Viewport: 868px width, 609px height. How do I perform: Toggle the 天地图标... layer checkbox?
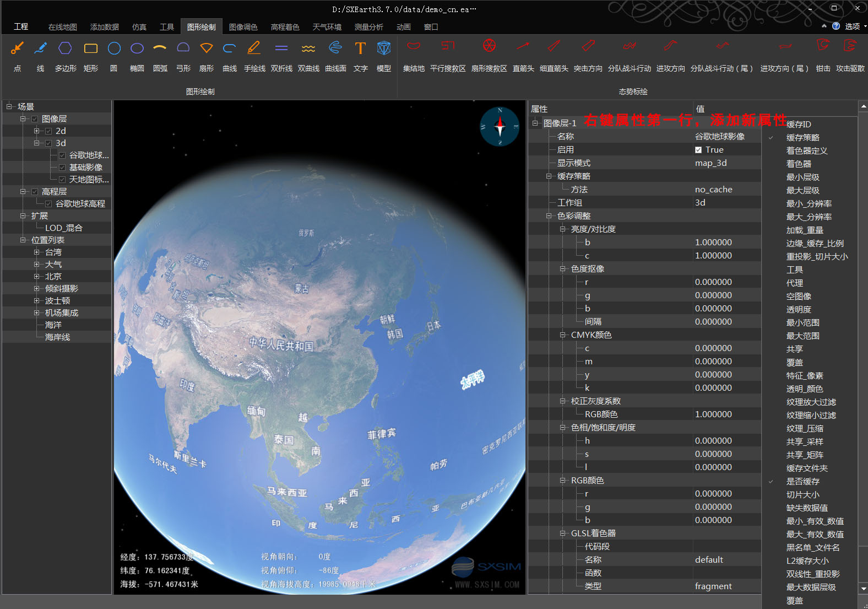point(62,180)
